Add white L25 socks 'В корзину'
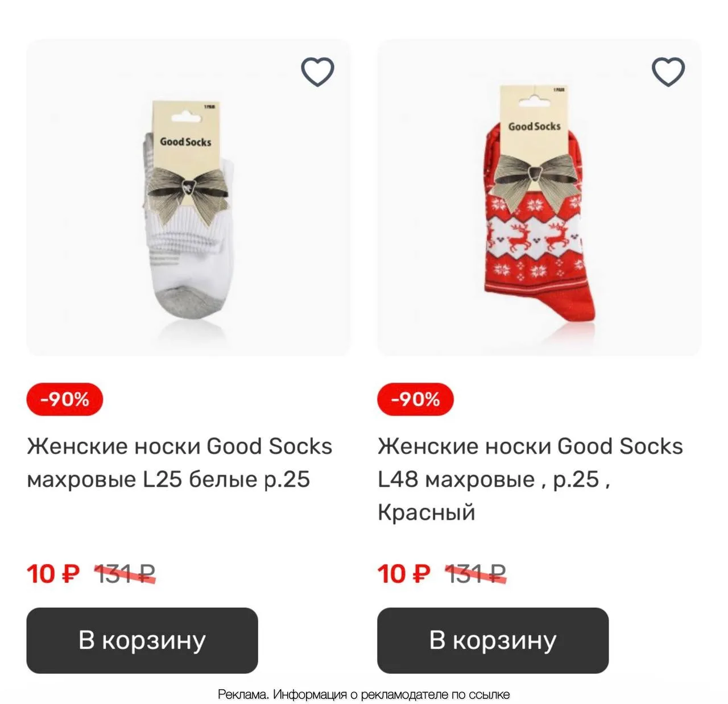728x704 pixels. click(x=142, y=640)
